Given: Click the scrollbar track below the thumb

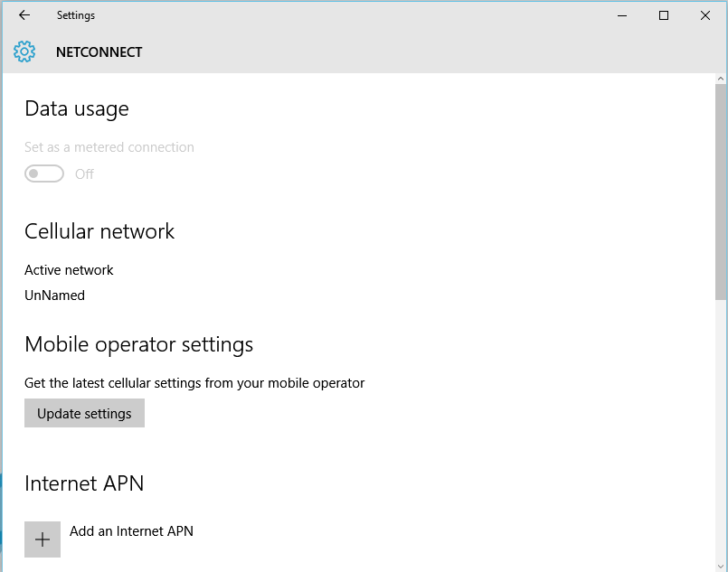Looking at the screenshot, I should click(721, 434).
